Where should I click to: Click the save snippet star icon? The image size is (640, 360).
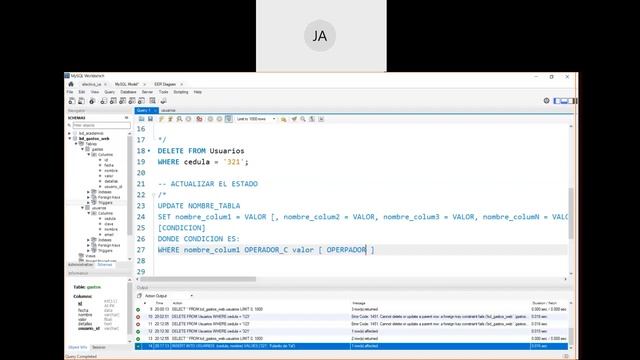tap(283, 119)
